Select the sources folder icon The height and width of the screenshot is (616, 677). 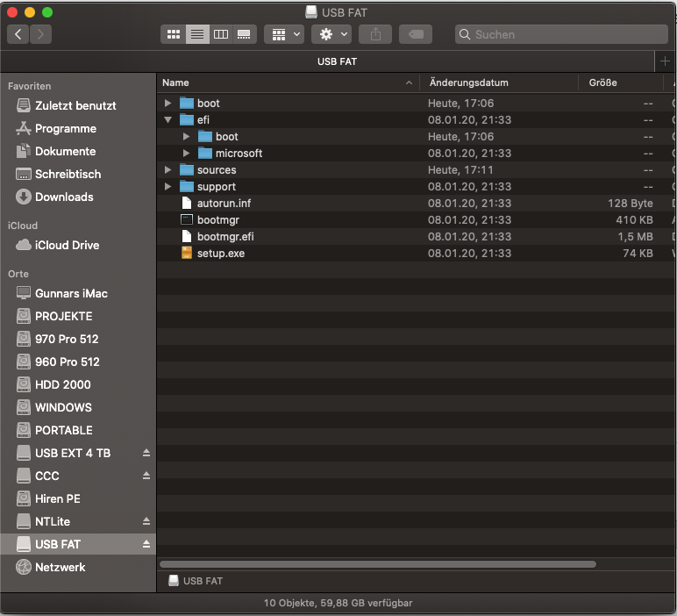[187, 169]
